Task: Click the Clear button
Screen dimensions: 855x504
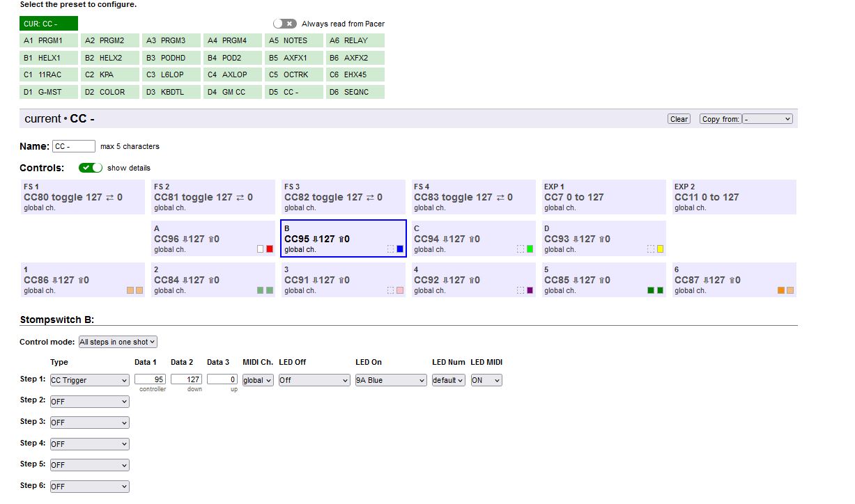Action: [x=679, y=119]
